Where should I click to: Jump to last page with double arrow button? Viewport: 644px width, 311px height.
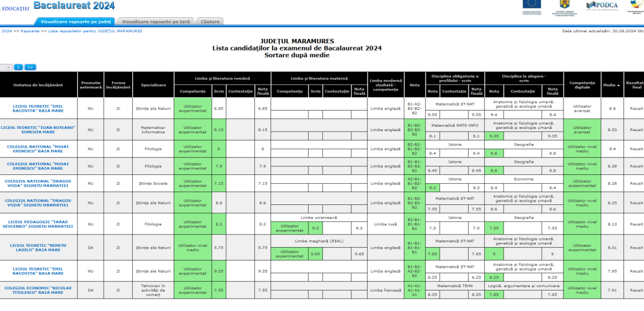(x=30, y=67)
